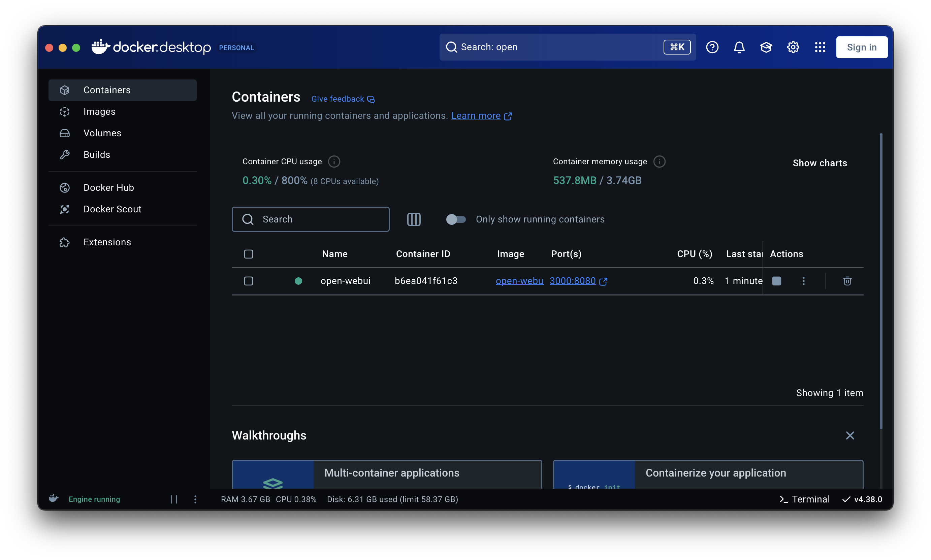
Task: Open Docker Hub in sidebar
Action: coord(122,187)
